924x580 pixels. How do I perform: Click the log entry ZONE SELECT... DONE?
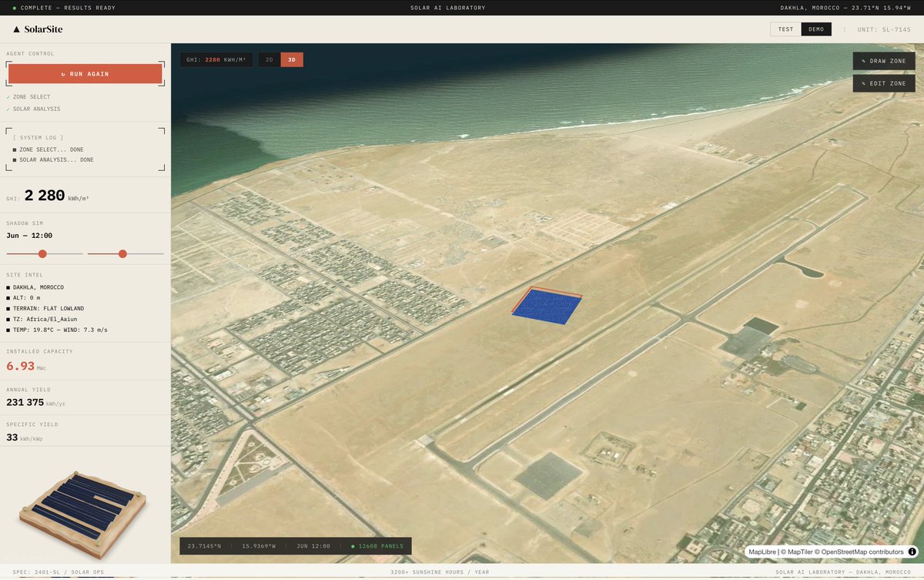52,149
